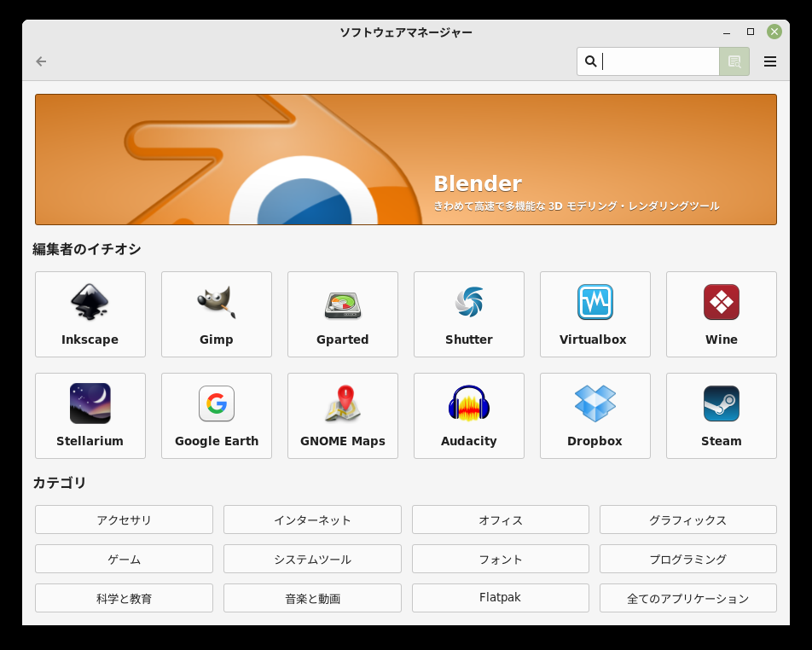Open the インターネット category

point(312,519)
